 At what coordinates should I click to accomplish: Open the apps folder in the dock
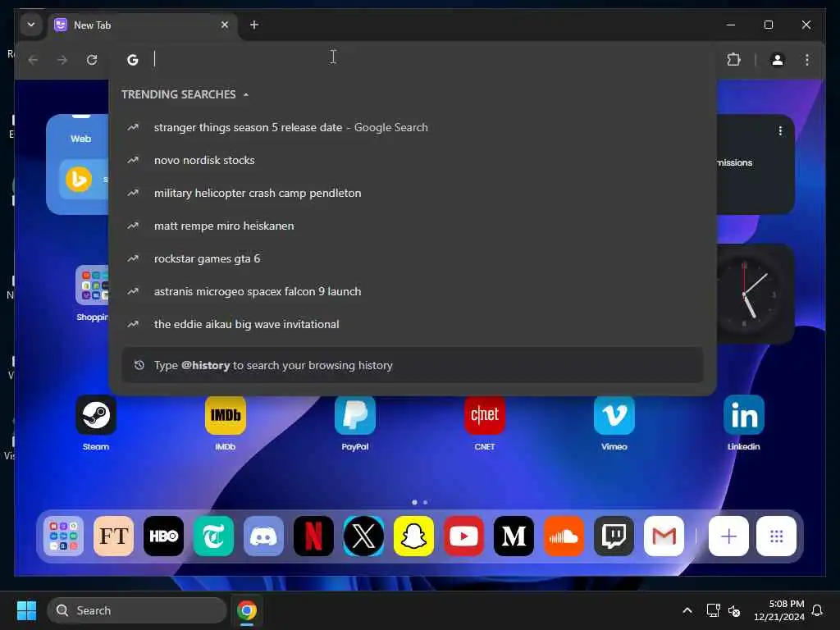pos(64,536)
